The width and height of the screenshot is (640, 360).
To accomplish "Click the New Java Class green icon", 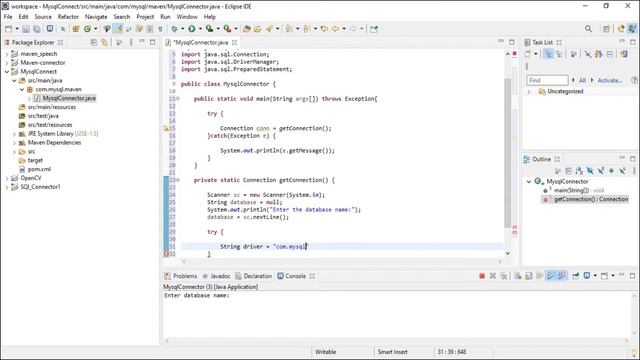I will [87, 29].
